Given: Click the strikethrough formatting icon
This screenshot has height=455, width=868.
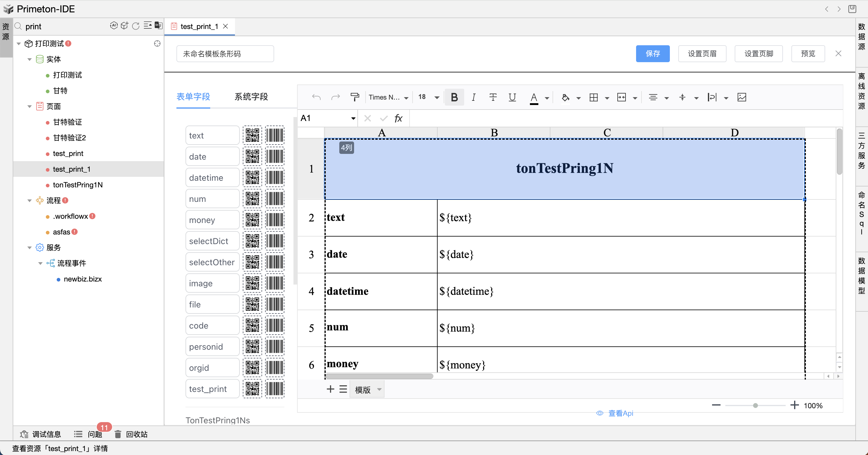Looking at the screenshot, I should (493, 97).
